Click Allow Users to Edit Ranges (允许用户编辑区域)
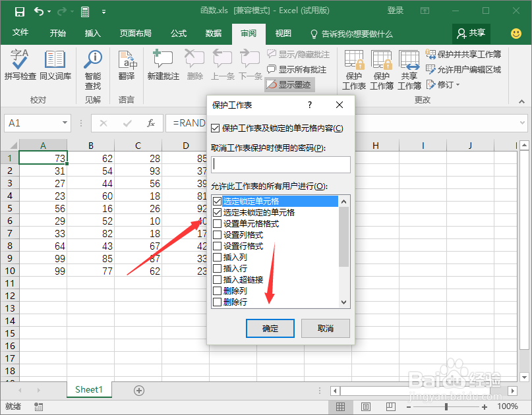The height and width of the screenshot is (415, 532). (463, 70)
